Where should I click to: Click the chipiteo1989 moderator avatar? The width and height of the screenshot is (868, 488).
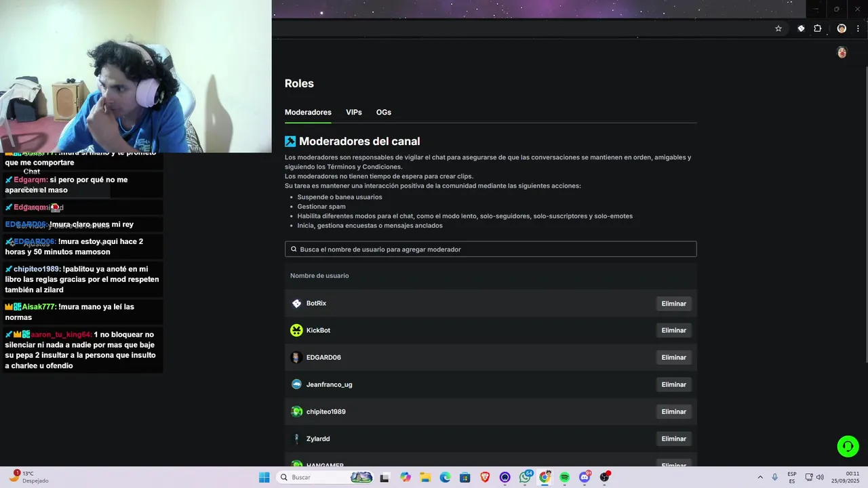(296, 411)
